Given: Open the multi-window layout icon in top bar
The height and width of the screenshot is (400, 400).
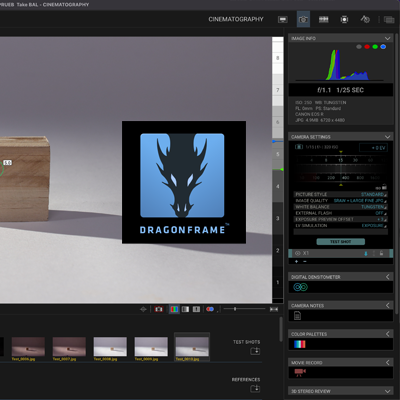Looking at the screenshot, I should click(389, 20).
